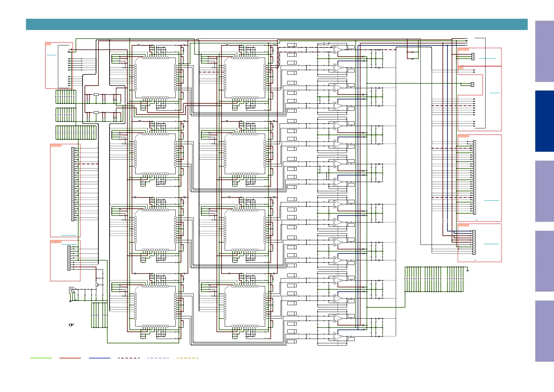Screen dimensions: 554x392
Task: Click the solid blue legend line
Action: click(x=99, y=358)
